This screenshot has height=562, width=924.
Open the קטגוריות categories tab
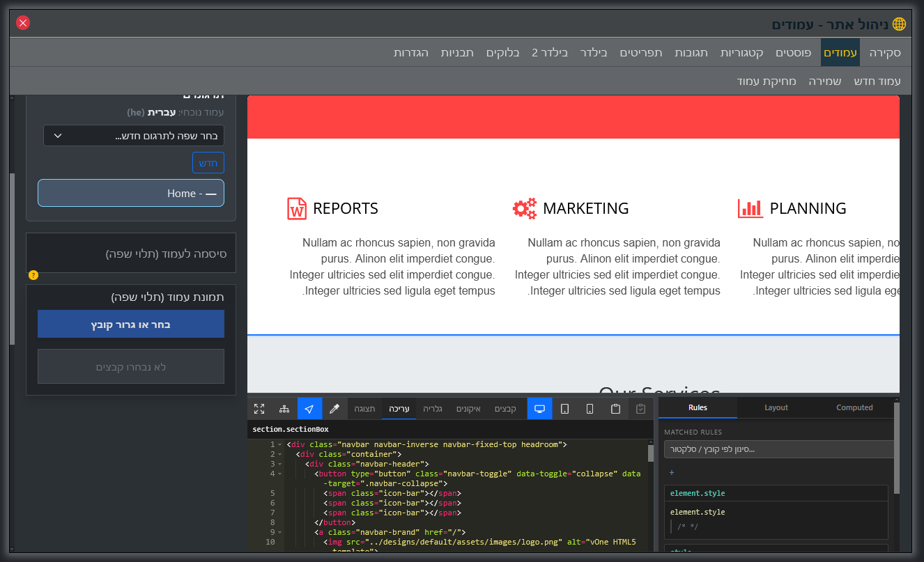[741, 53]
